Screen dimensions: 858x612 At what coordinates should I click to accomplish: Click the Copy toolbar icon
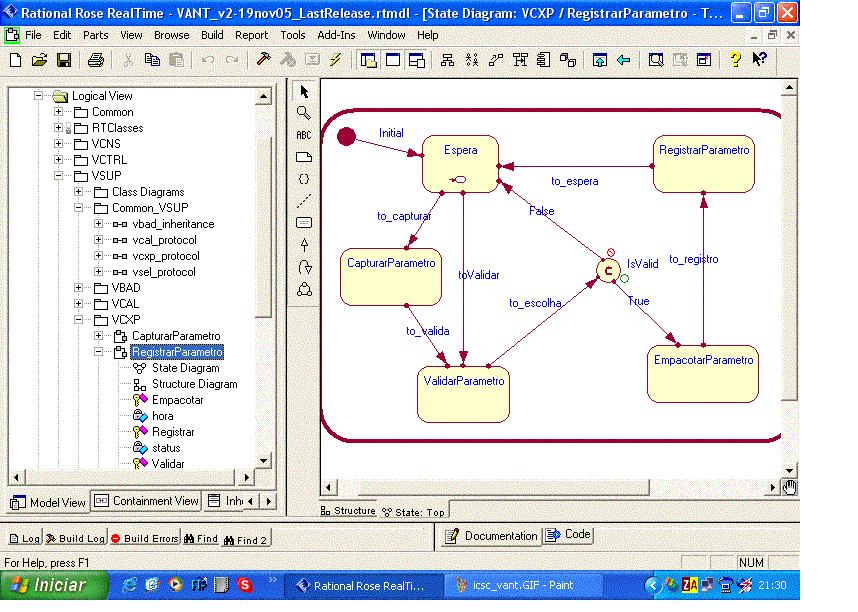click(x=152, y=60)
